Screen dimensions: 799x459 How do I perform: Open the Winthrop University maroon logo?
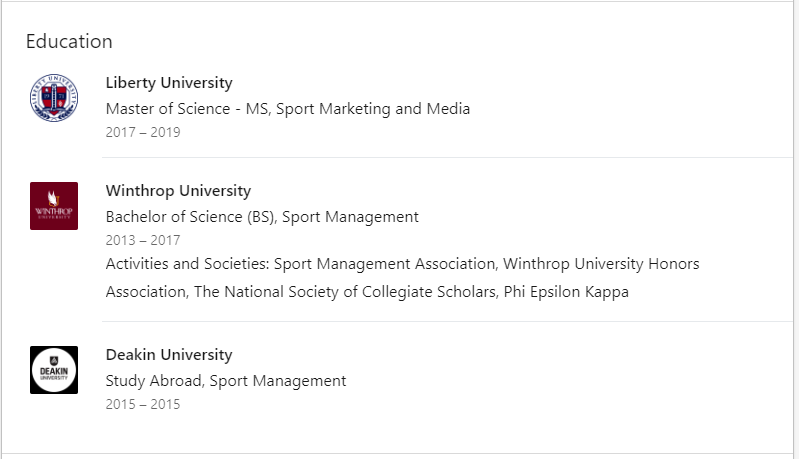pos(54,206)
